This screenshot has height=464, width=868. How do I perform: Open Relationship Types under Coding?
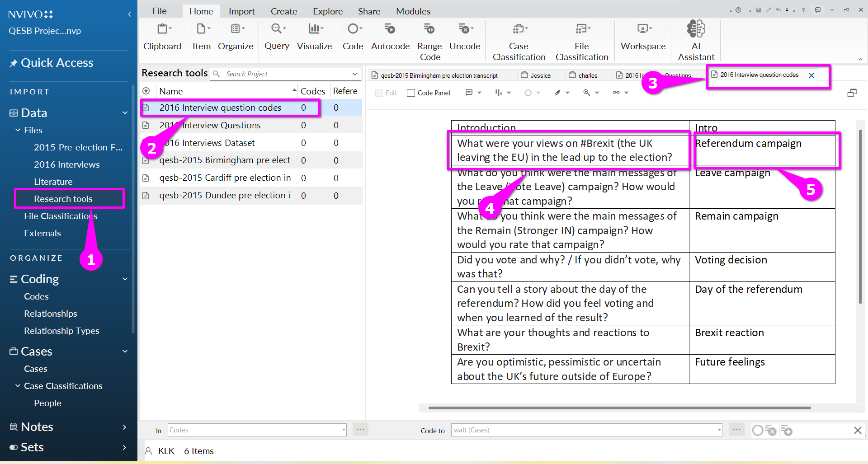pyautogui.click(x=61, y=331)
